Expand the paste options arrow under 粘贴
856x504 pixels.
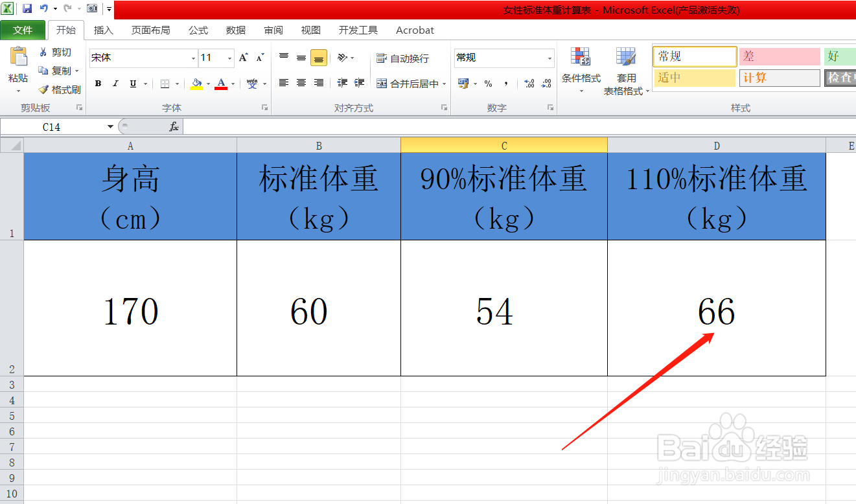(18, 91)
